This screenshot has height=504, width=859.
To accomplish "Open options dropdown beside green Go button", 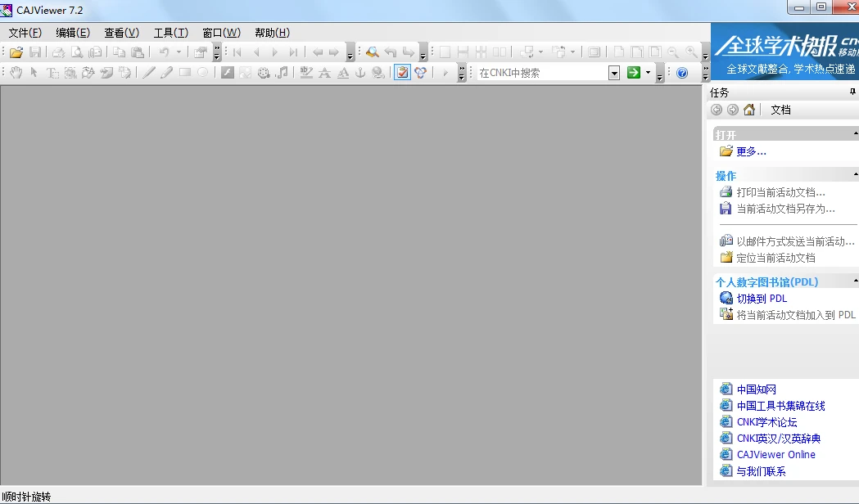I will pos(648,72).
